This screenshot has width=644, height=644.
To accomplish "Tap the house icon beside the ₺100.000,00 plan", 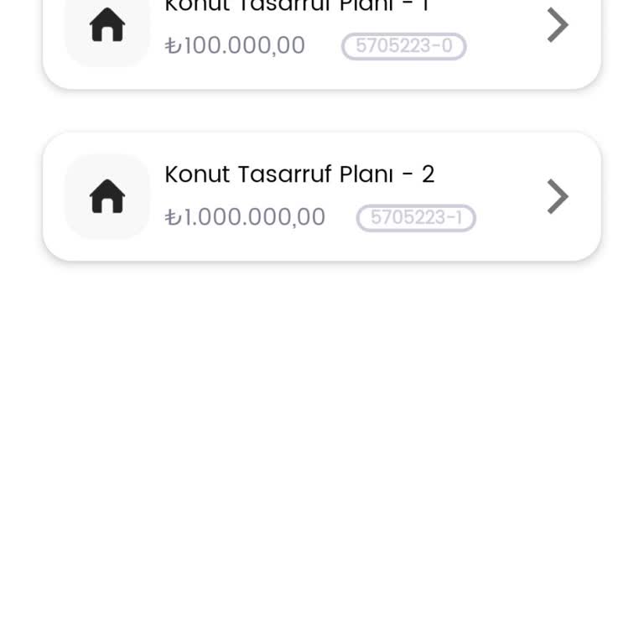I will click(x=107, y=27).
